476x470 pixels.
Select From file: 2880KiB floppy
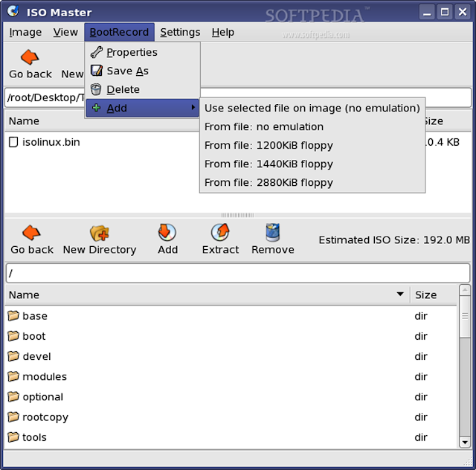coord(312,182)
